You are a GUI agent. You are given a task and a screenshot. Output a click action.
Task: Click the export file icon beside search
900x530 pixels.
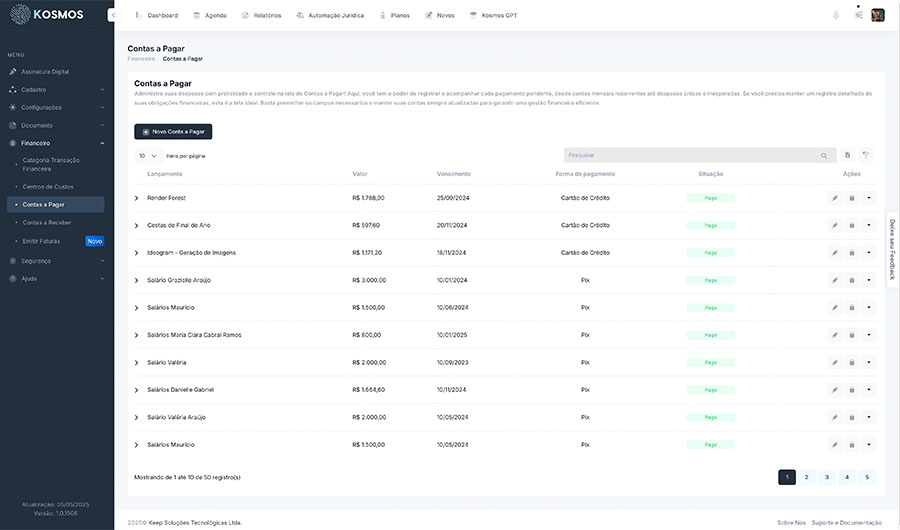click(x=847, y=156)
